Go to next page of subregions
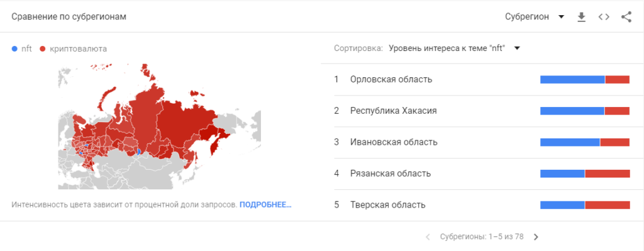 pos(536,237)
